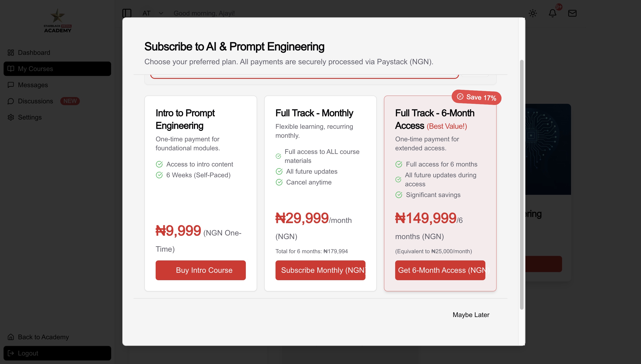Click the Back to Academy home icon
This screenshot has width=641, height=364.
pyautogui.click(x=11, y=337)
